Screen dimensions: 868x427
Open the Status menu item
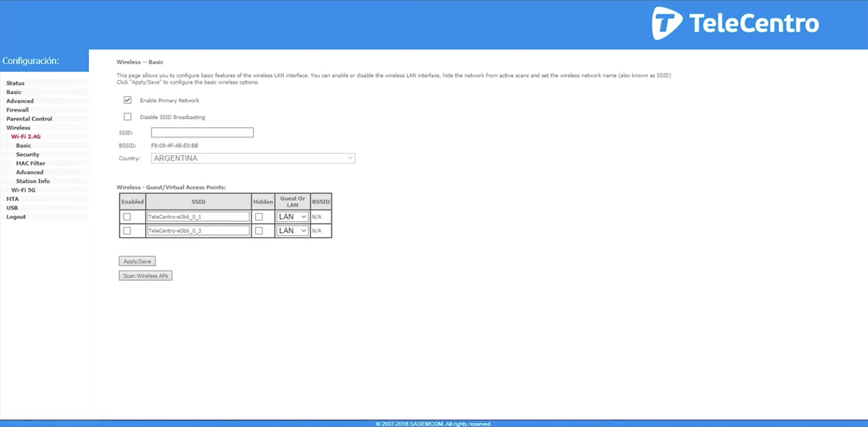(x=16, y=83)
